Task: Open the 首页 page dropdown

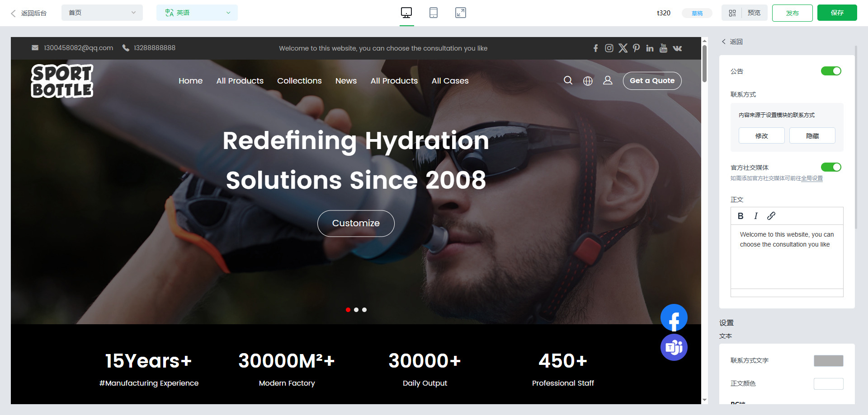Action: click(x=102, y=13)
